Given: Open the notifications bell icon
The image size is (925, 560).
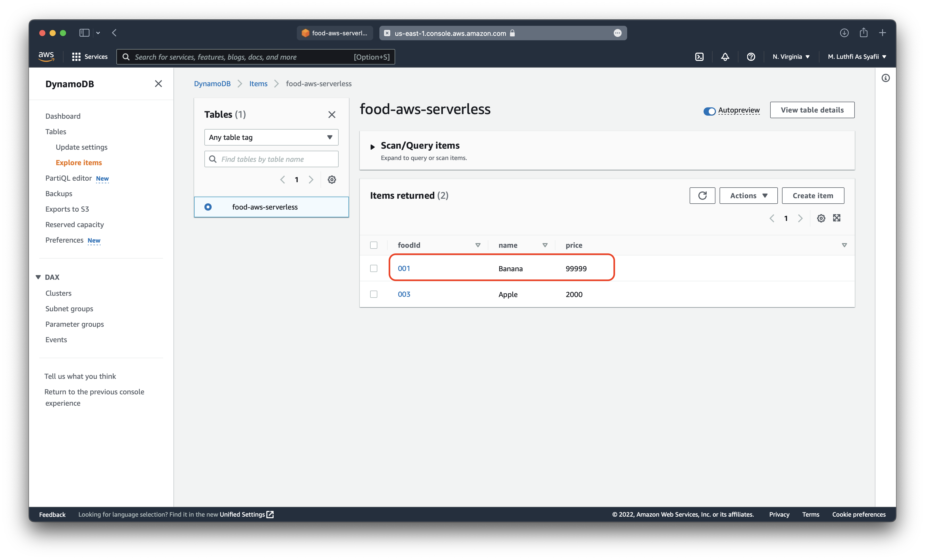Looking at the screenshot, I should (725, 57).
